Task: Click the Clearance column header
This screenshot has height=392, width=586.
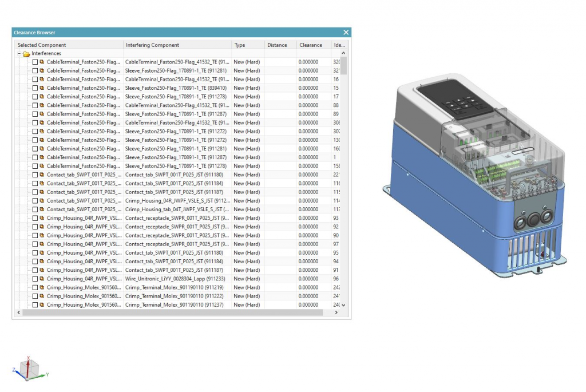Action: click(312, 45)
